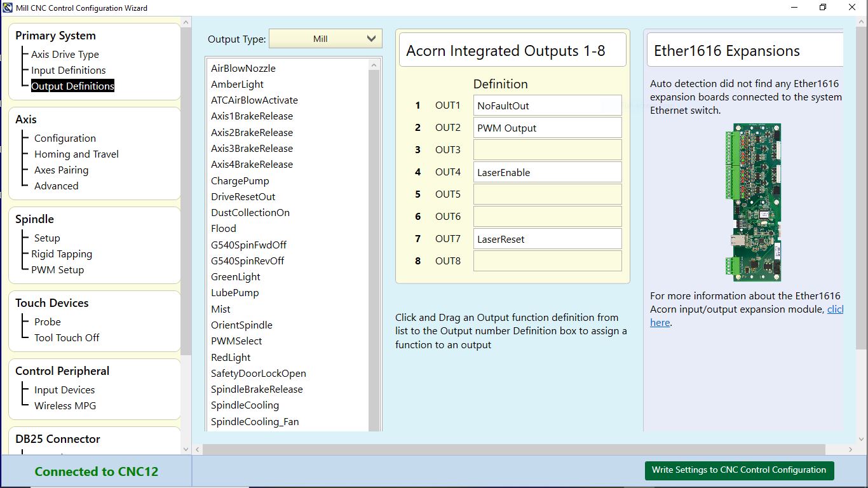Select Wireless MPG in sidebar

click(x=65, y=405)
